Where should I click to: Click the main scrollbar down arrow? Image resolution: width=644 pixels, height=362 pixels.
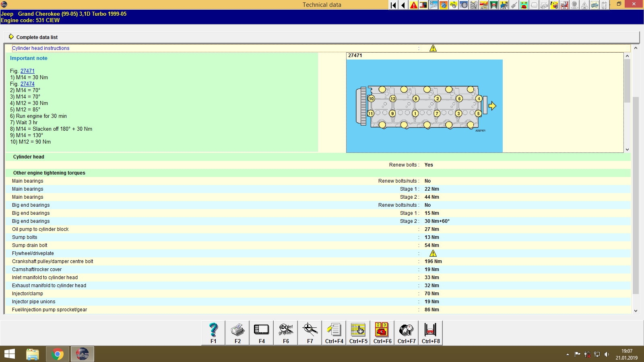click(636, 311)
